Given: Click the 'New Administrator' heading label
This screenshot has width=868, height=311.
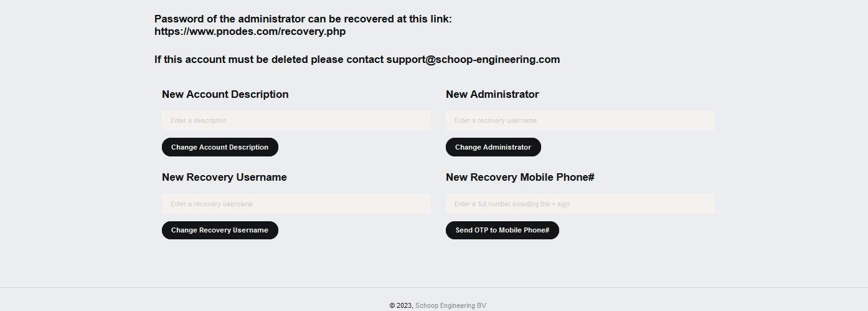Looking at the screenshot, I should [x=492, y=94].
